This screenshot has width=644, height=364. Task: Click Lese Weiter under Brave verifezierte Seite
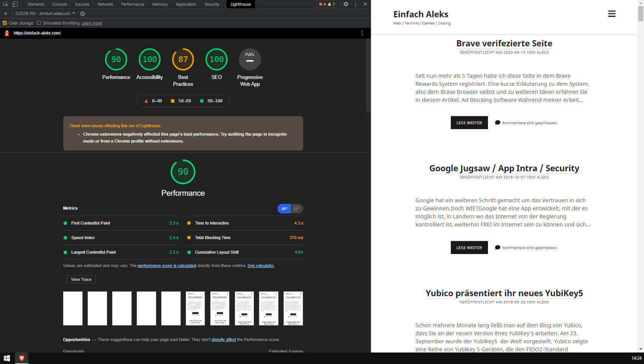(469, 123)
